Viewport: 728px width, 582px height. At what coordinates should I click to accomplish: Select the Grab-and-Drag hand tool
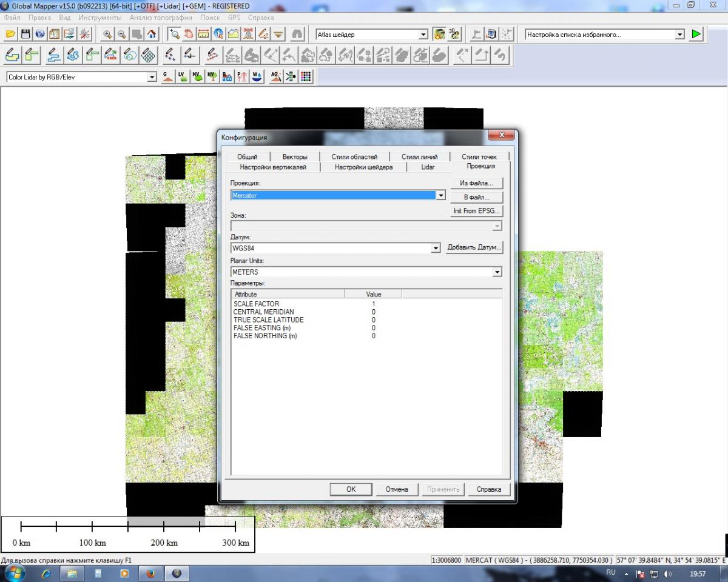click(189, 35)
